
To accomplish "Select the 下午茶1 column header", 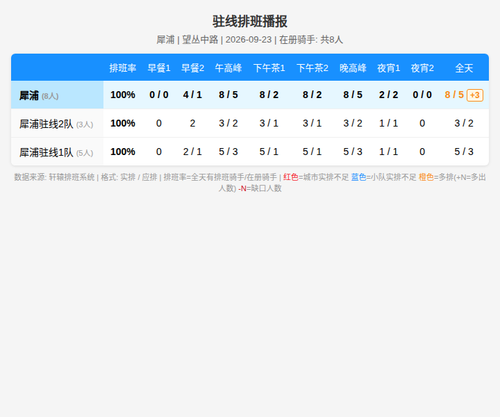I will click(x=269, y=68).
